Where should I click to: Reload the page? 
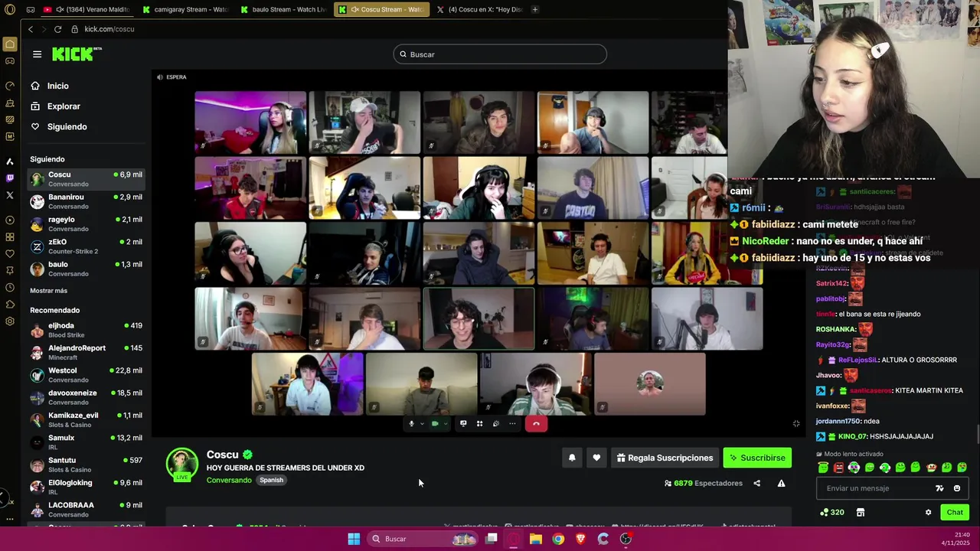click(57, 29)
